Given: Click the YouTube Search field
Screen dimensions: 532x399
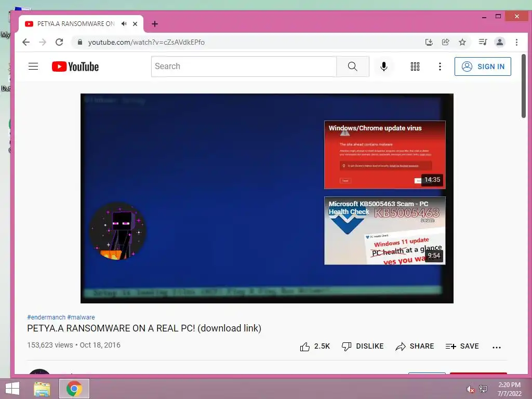Looking at the screenshot, I should (244, 66).
